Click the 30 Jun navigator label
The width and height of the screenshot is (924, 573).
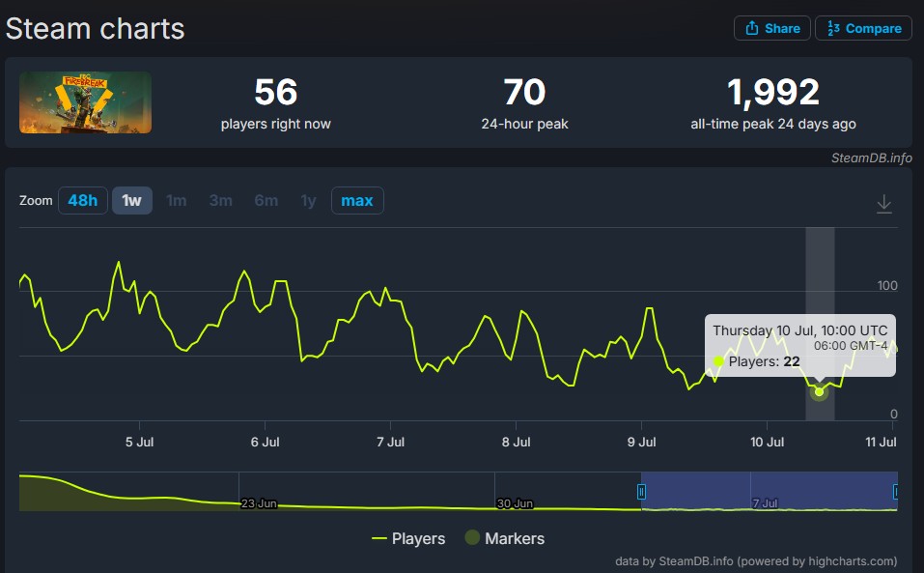(x=515, y=503)
